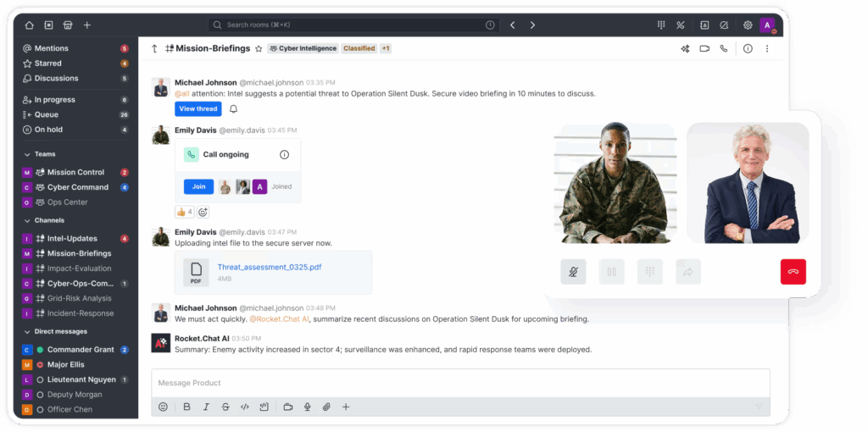This screenshot has height=432, width=868.
Task: Click the video message icon in composer
Action: click(288, 407)
